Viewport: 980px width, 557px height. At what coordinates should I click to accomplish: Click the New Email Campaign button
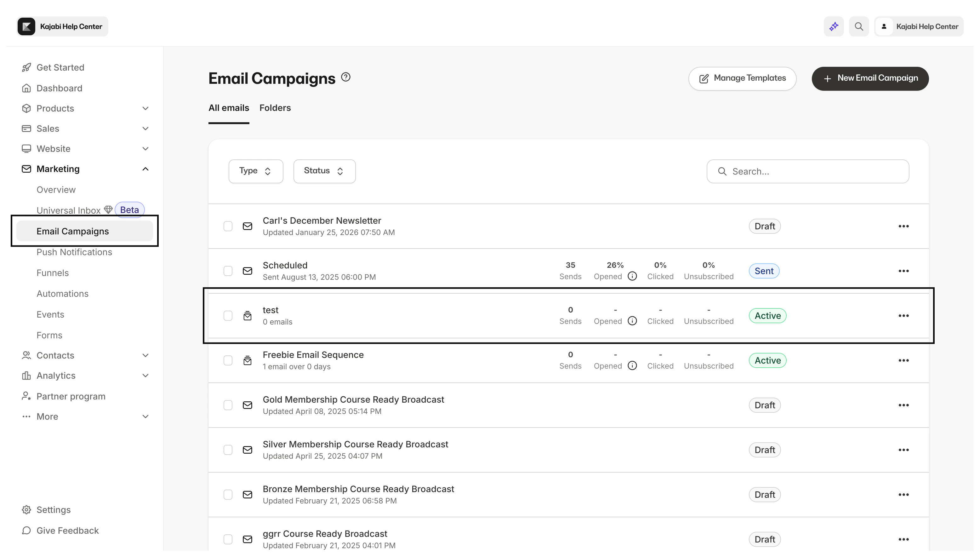tap(870, 78)
